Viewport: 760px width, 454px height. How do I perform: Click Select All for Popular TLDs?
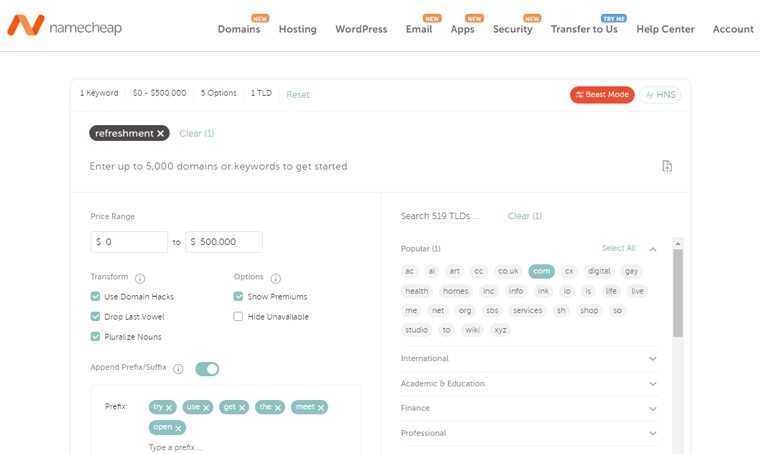[x=618, y=248]
